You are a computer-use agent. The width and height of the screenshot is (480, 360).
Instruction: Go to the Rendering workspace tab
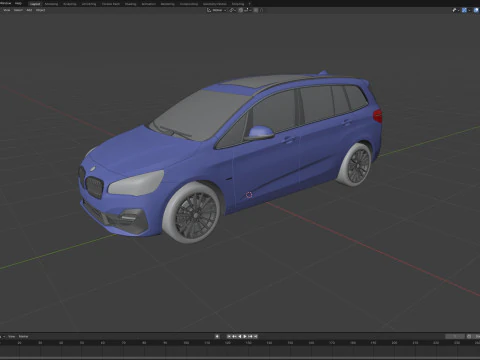pos(167,4)
